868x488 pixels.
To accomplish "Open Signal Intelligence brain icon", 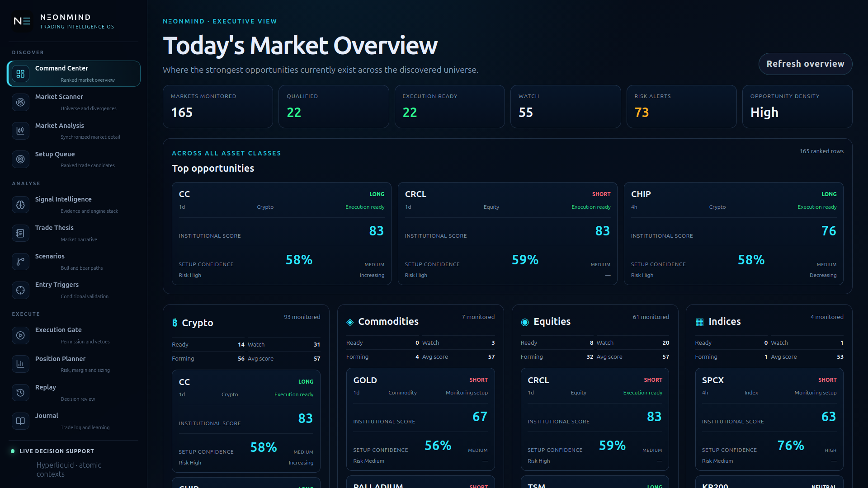I will click(x=20, y=205).
